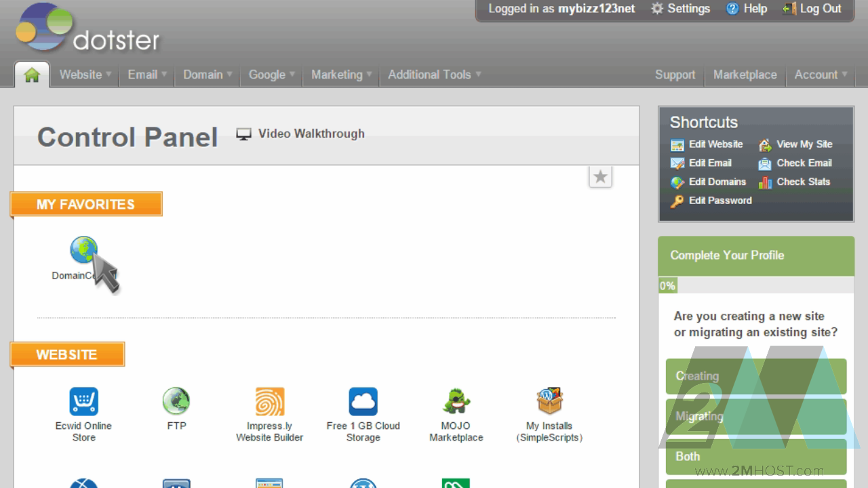The width and height of the screenshot is (868, 488).
Task: Expand the Additional Tools dropdown
Action: [434, 75]
